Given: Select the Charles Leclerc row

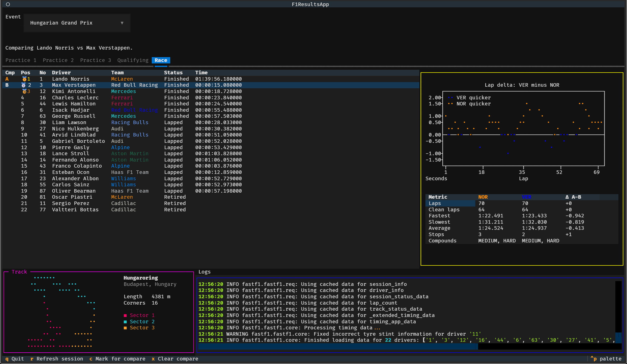Looking at the screenshot, I should [x=211, y=98].
